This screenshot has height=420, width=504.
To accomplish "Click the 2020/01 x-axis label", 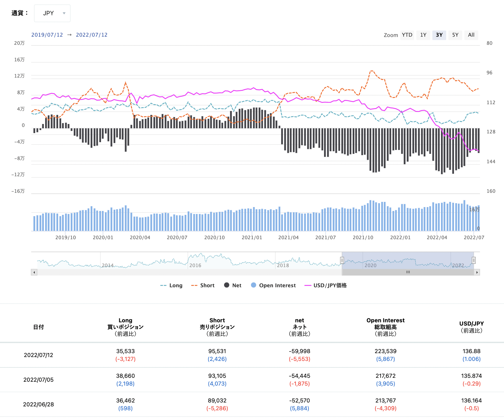I will point(103,238).
